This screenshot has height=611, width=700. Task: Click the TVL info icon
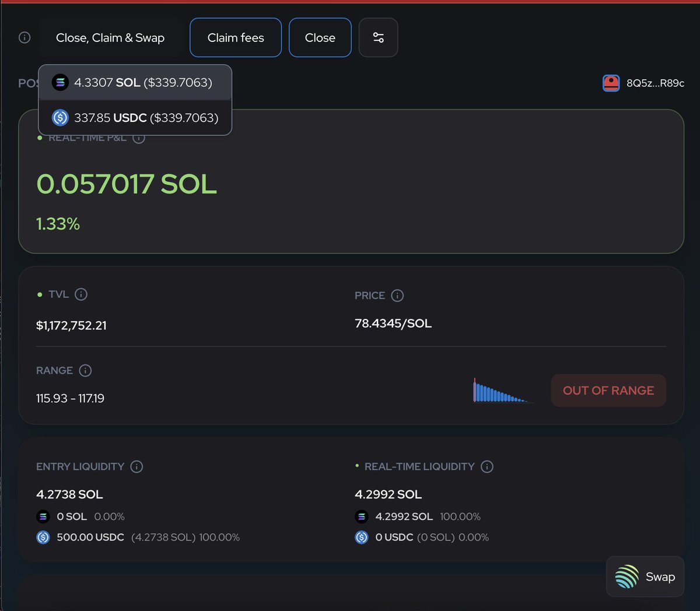point(81,294)
